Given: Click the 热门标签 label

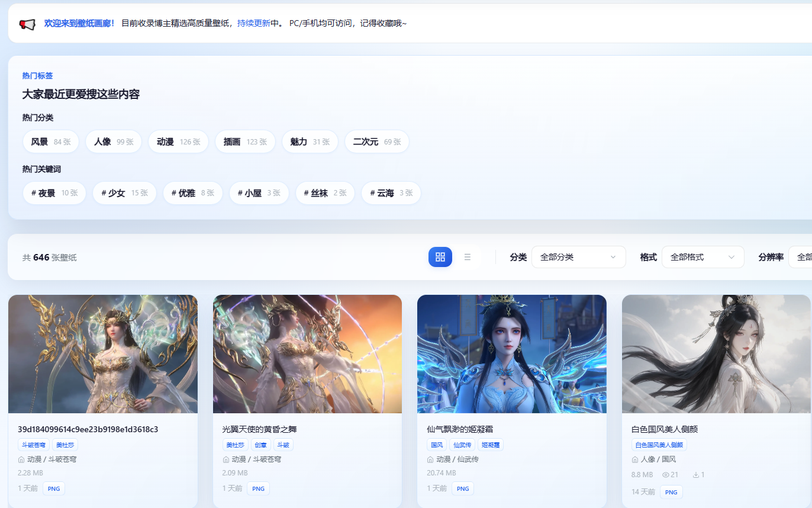Looking at the screenshot, I should (x=38, y=76).
